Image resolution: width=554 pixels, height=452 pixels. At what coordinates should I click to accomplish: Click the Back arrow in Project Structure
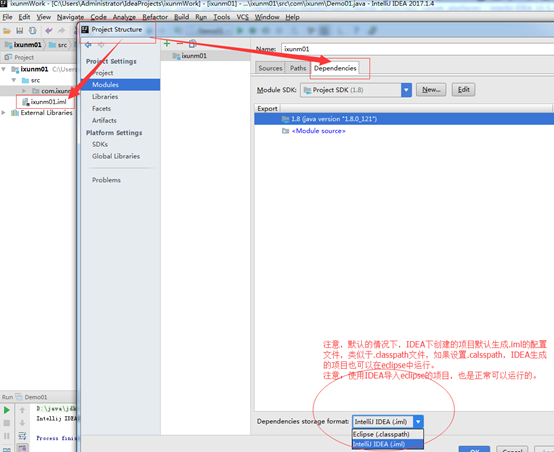click(x=88, y=45)
